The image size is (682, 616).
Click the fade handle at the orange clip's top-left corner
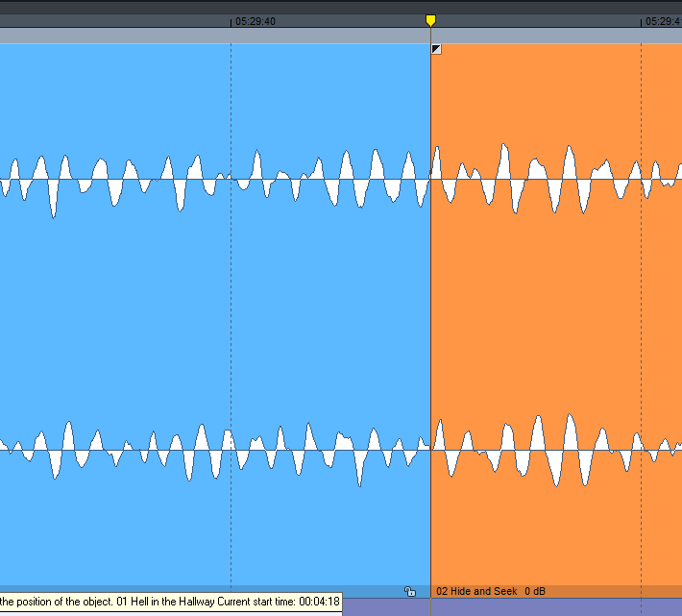click(436, 49)
